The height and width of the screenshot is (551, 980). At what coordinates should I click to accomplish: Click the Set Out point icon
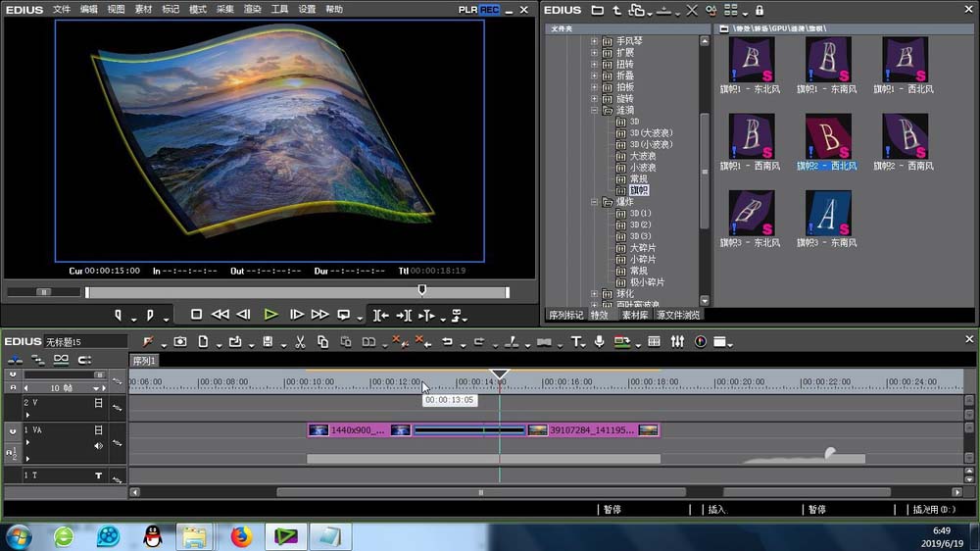[x=150, y=316]
